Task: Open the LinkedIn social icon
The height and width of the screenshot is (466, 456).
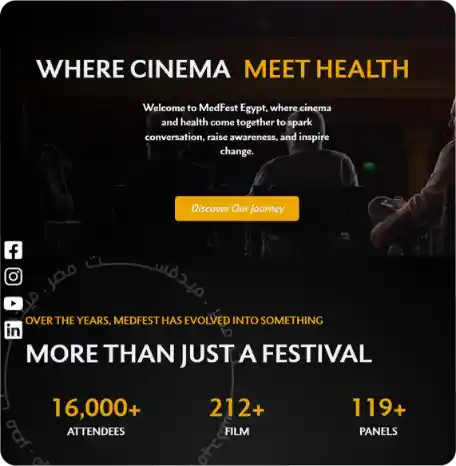Action: (13, 330)
